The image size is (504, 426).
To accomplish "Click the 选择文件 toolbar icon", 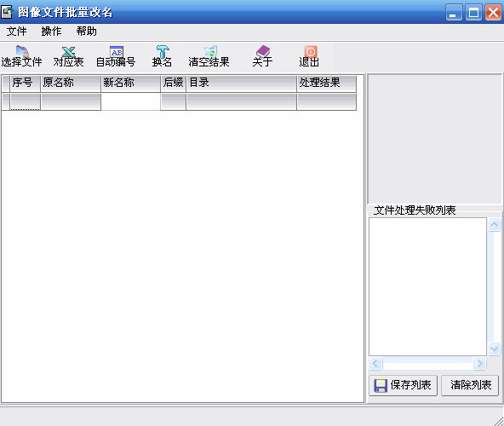I will (x=22, y=51).
